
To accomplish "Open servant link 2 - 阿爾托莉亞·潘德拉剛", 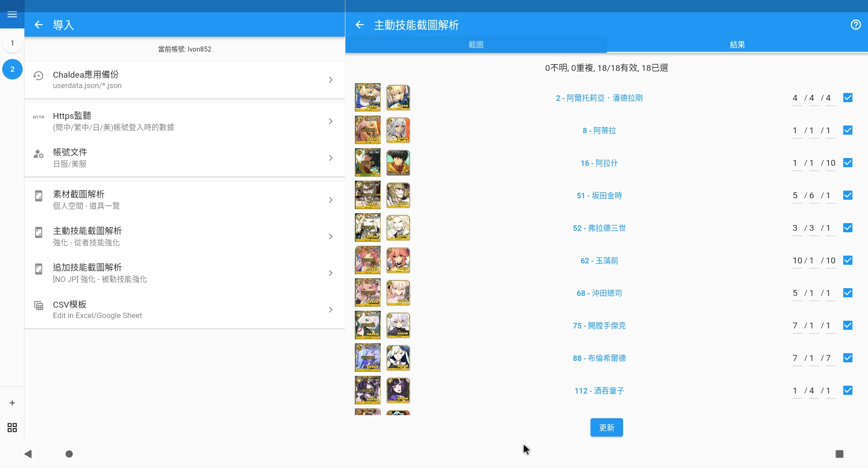I will 599,98.
